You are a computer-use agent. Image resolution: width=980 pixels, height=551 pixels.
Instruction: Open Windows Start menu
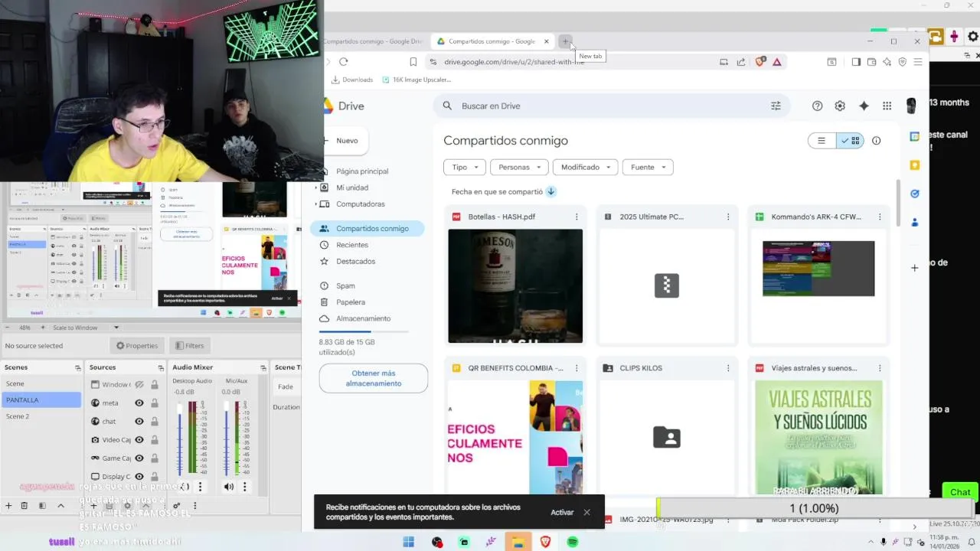tap(408, 542)
